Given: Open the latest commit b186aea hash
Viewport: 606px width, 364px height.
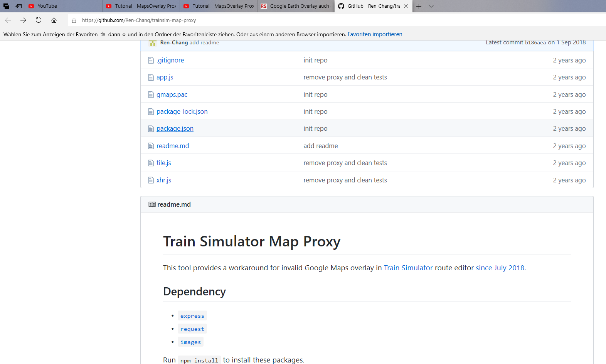Looking at the screenshot, I should pos(535,43).
